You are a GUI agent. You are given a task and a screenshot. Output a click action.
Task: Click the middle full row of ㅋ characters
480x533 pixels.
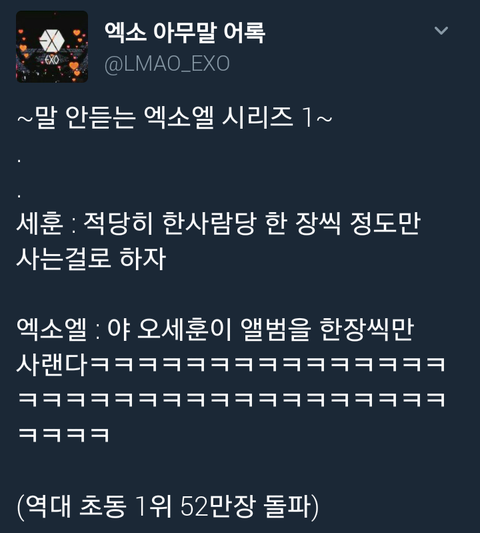pos(232,399)
